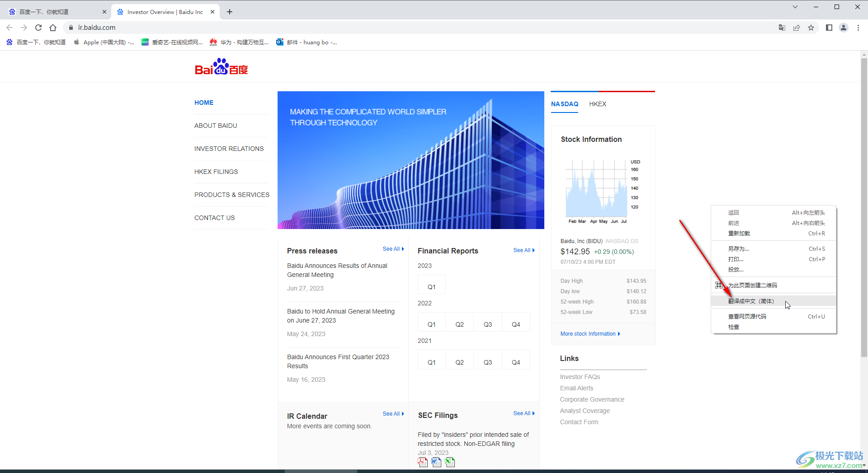Open the Apple (中国大陆) bookmark
Screen dimensions: 868x473
104,42
